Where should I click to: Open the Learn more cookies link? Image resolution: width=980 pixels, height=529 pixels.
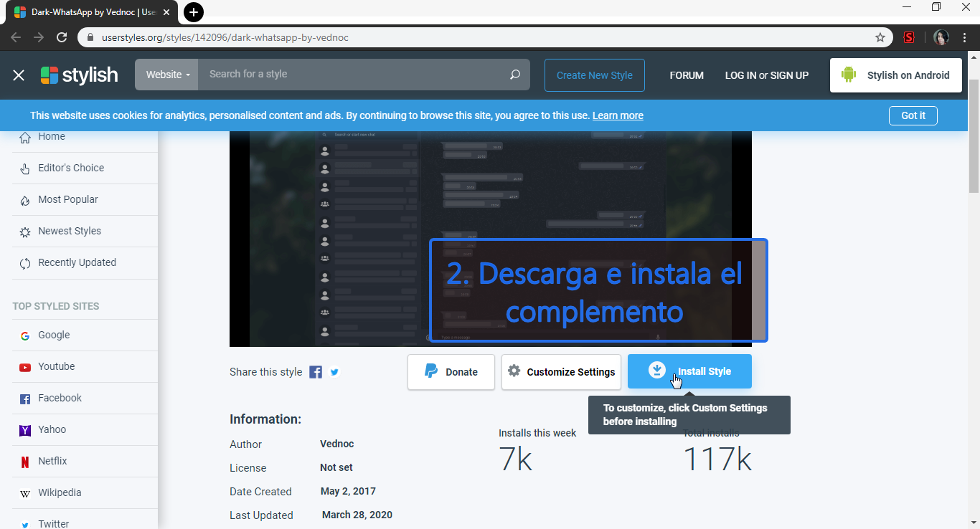tap(618, 115)
